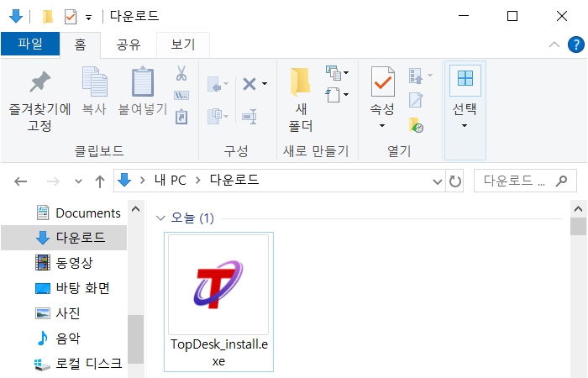This screenshot has height=378, width=588.
Task: Click the 오늘 (1) group header text
Action: coord(192,218)
